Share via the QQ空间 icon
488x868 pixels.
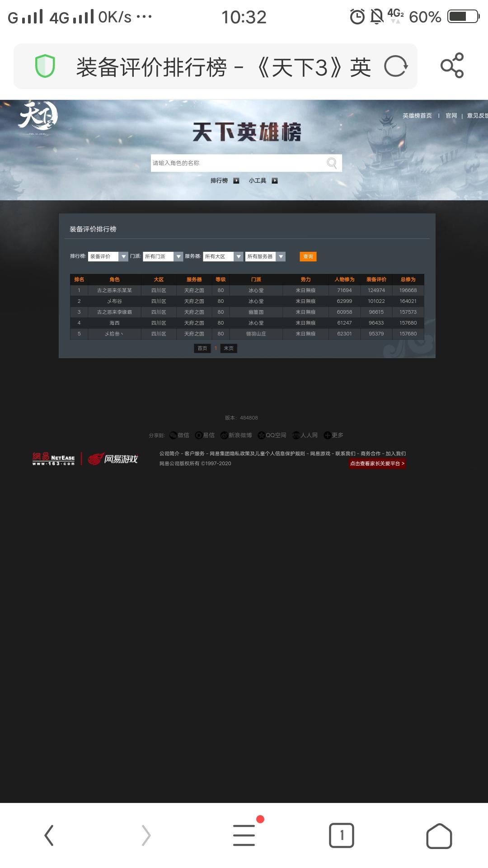coord(261,435)
